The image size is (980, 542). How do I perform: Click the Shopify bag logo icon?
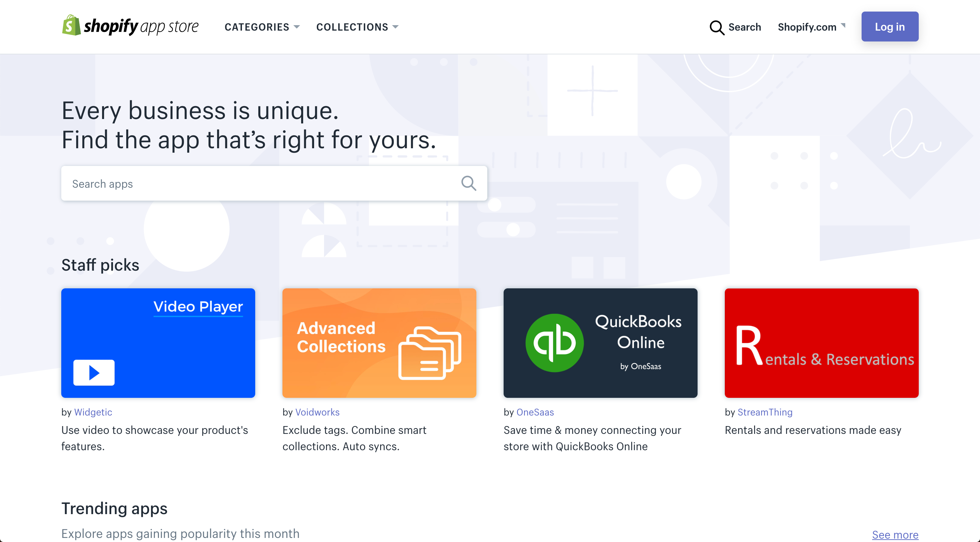(x=71, y=26)
